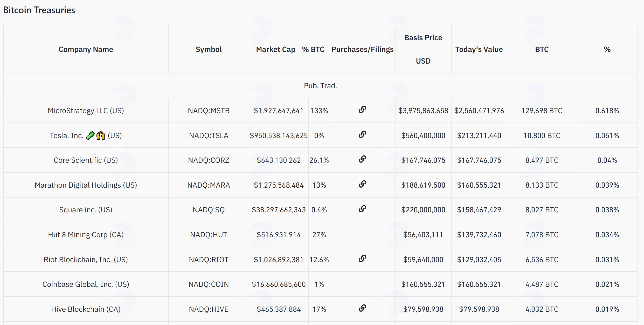
Task: Select the 129,698 BTC holdings cell
Action: [x=542, y=111]
